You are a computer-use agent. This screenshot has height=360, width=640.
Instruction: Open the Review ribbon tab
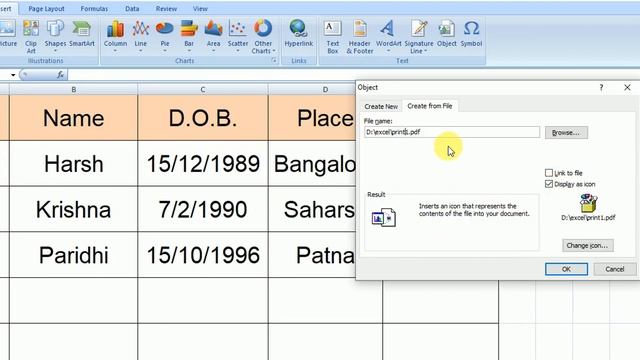166,9
